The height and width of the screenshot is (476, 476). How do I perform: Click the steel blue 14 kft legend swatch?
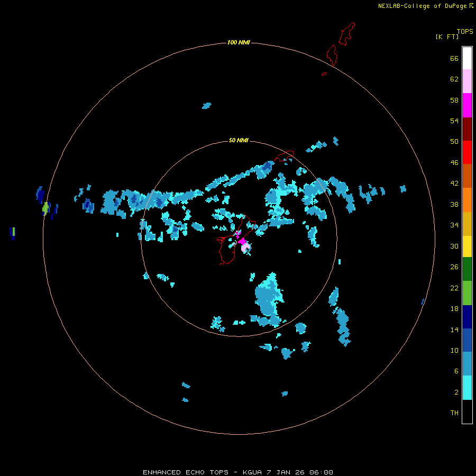point(467,364)
